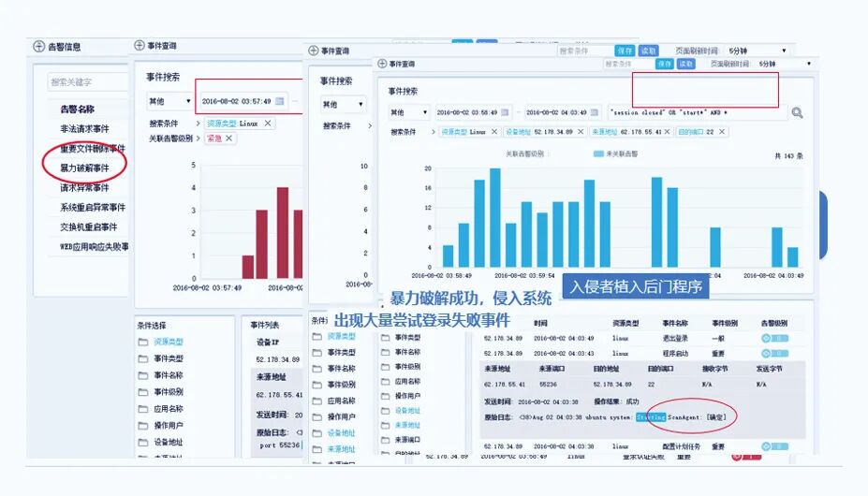
Task: Click the circle icon of the middle 事件查询 window
Action: (314, 51)
